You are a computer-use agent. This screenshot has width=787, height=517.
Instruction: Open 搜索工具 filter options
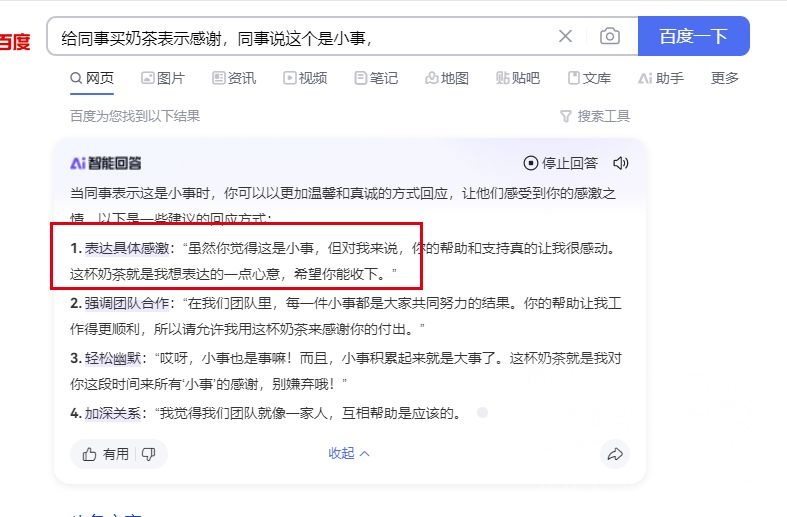pos(595,116)
